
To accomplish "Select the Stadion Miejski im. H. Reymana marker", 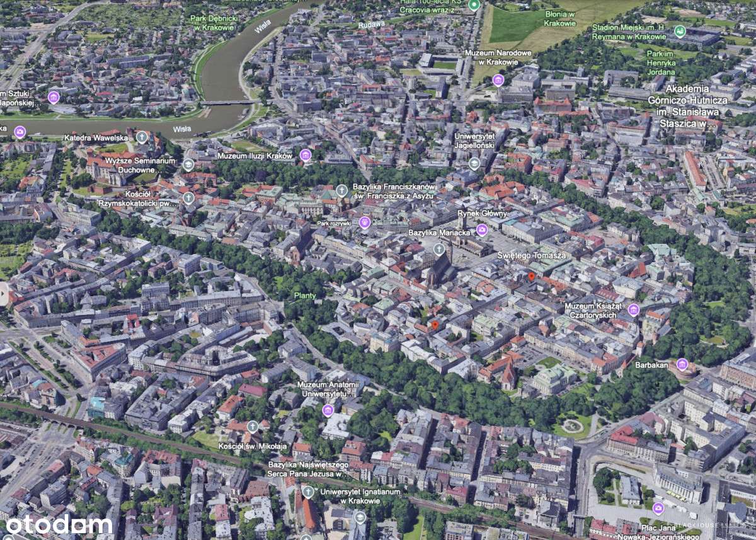I will (680, 31).
